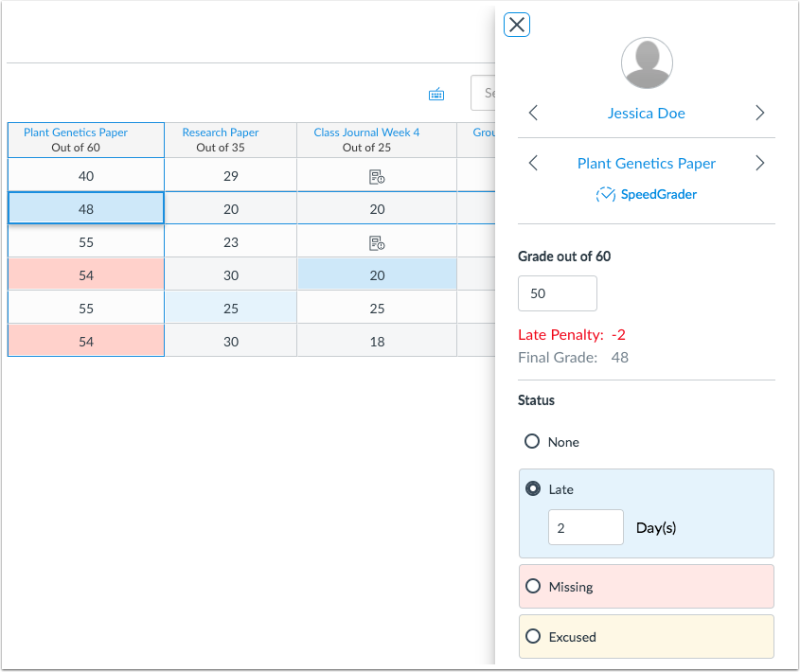Click the Jessica Doe name link

(647, 113)
